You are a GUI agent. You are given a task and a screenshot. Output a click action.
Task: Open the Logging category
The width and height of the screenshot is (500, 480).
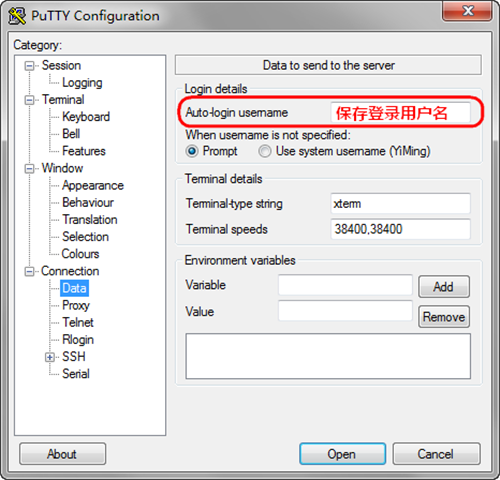point(82,83)
